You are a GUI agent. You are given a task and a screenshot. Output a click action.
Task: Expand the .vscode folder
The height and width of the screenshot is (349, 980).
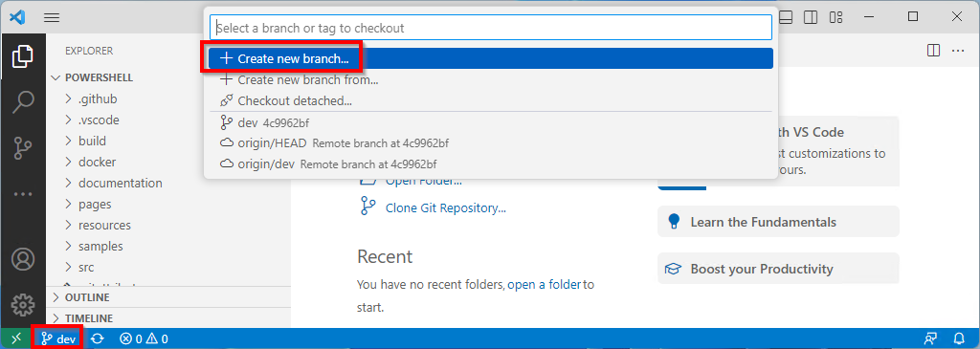[168, 120]
